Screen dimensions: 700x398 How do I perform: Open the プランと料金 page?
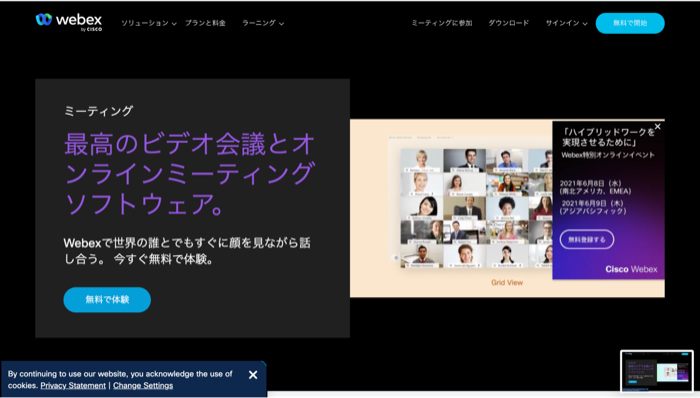[x=205, y=23]
